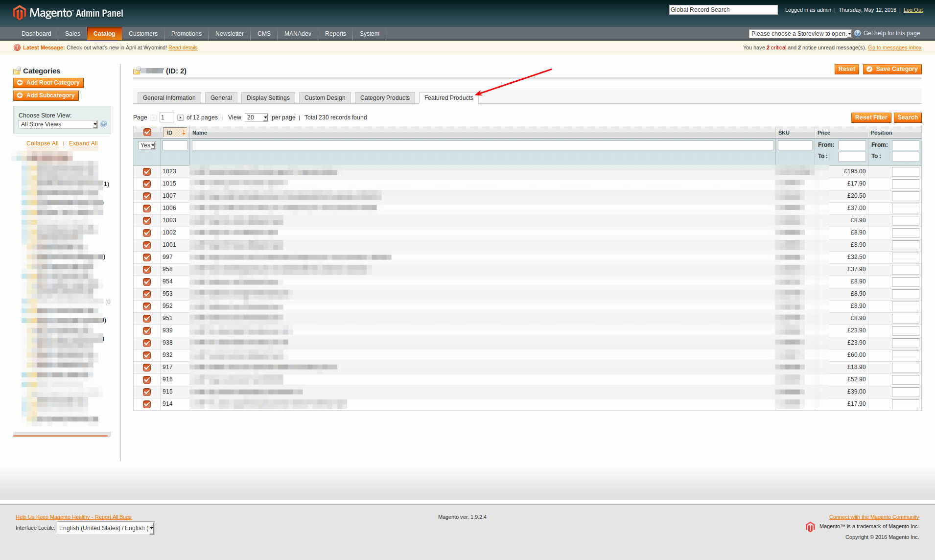Sort by Name column header
935x560 pixels.
(x=200, y=133)
